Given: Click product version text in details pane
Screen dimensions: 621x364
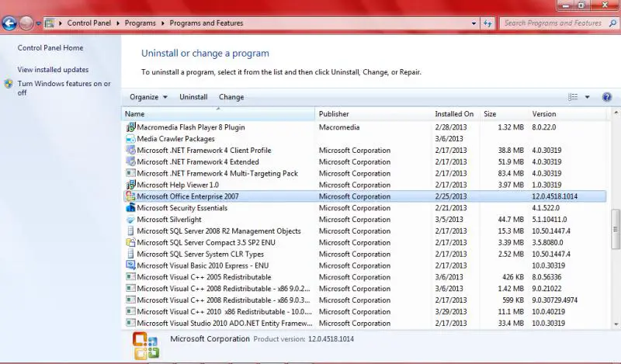Looking at the screenshot, I should coord(304,339).
